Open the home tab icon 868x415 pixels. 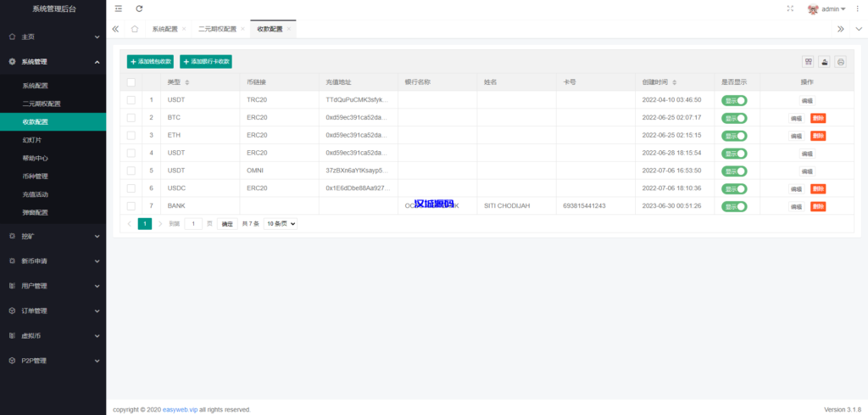click(x=135, y=29)
